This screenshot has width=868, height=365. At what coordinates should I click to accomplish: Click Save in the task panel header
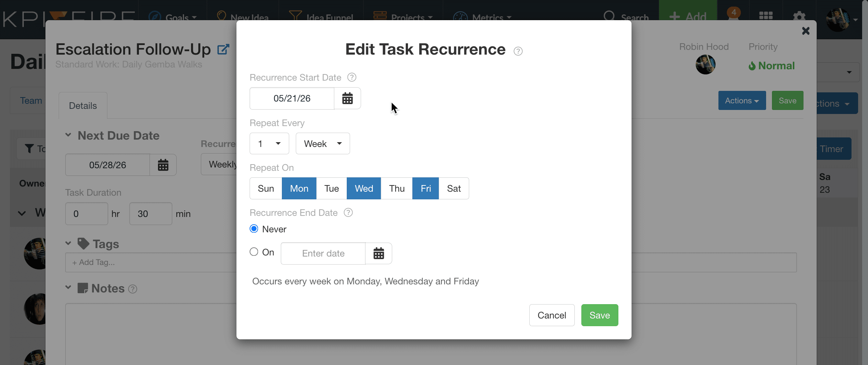[x=787, y=100]
